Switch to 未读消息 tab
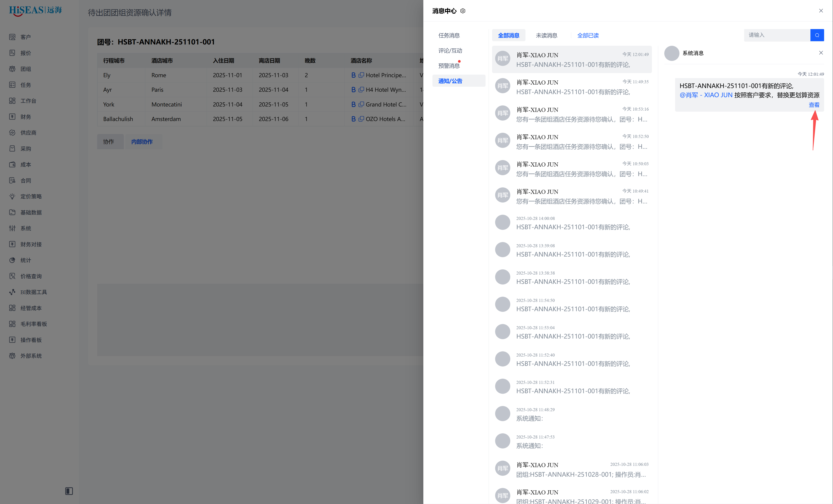 [546, 36]
